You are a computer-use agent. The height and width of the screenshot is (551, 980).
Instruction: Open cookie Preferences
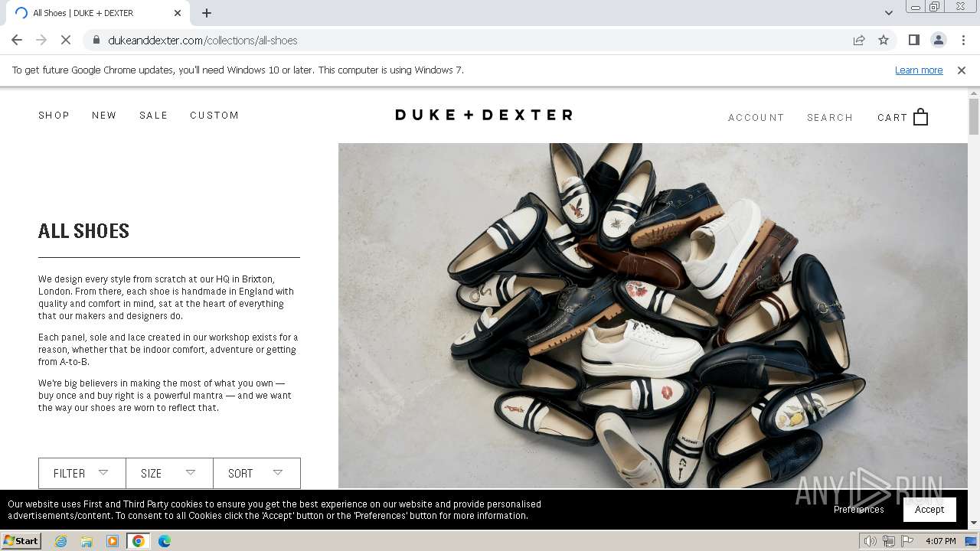point(859,510)
